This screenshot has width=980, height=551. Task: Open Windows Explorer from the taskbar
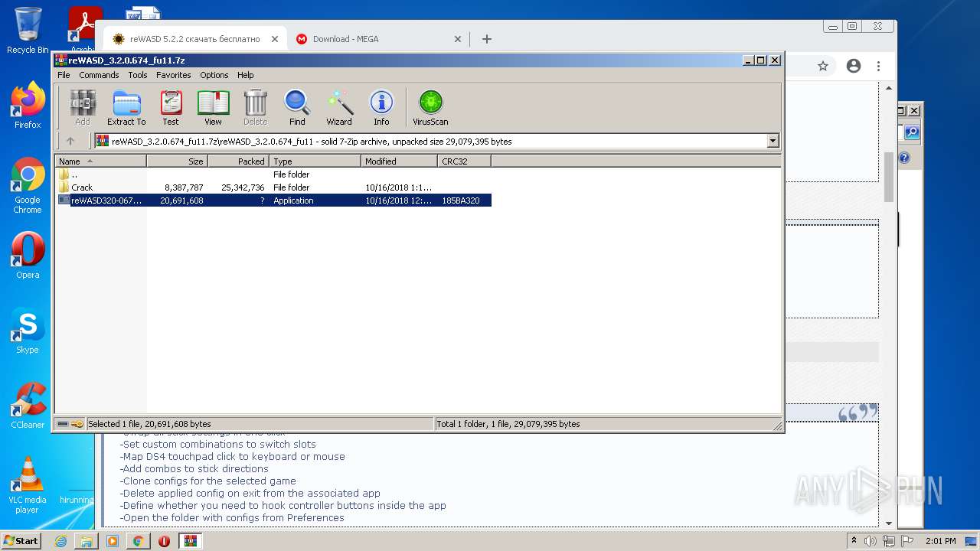87,541
